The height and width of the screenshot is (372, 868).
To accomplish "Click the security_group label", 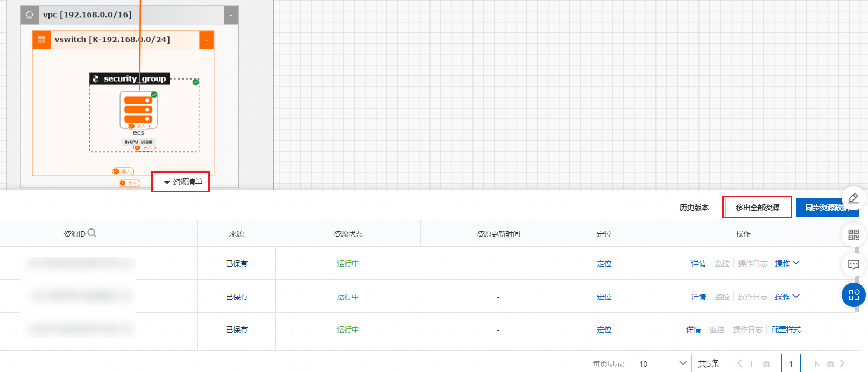I will [135, 79].
